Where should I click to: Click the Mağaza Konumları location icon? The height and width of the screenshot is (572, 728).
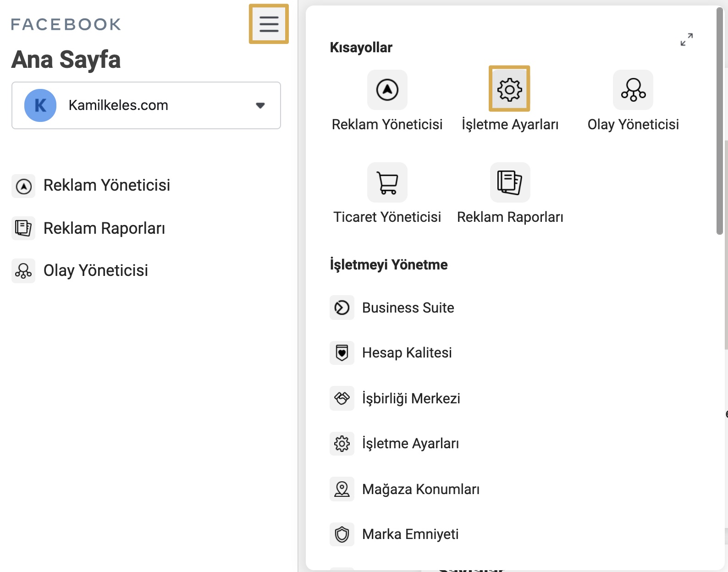point(342,489)
